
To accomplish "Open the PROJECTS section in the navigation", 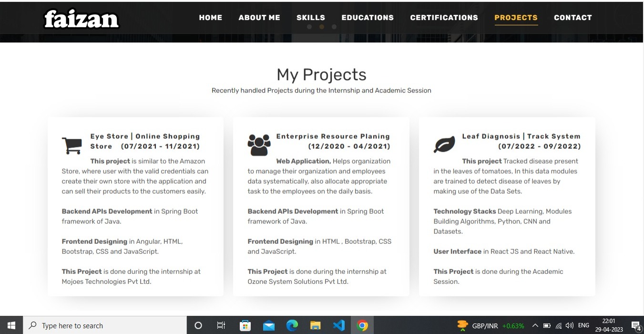I will 516,18.
